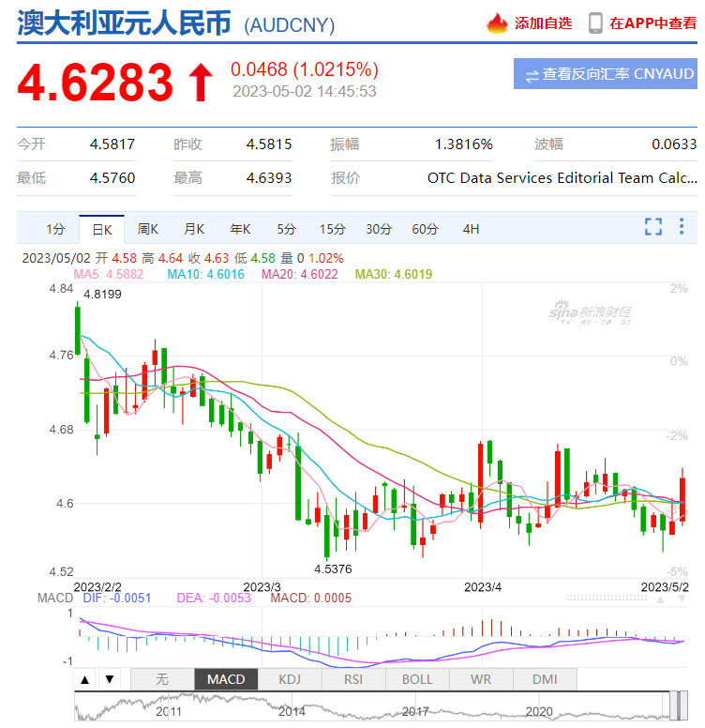This screenshot has height=728, width=705.
Task: Click the 波幅 value 0.0633
Action: point(674,144)
